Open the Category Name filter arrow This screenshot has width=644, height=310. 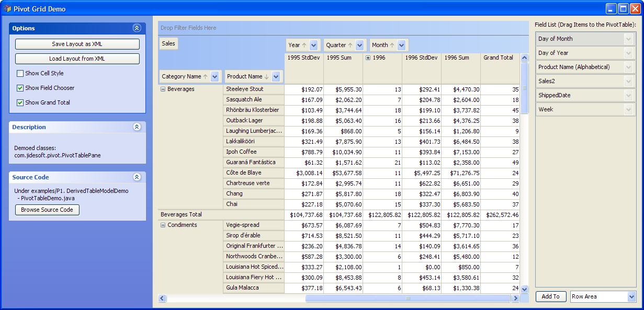[215, 77]
